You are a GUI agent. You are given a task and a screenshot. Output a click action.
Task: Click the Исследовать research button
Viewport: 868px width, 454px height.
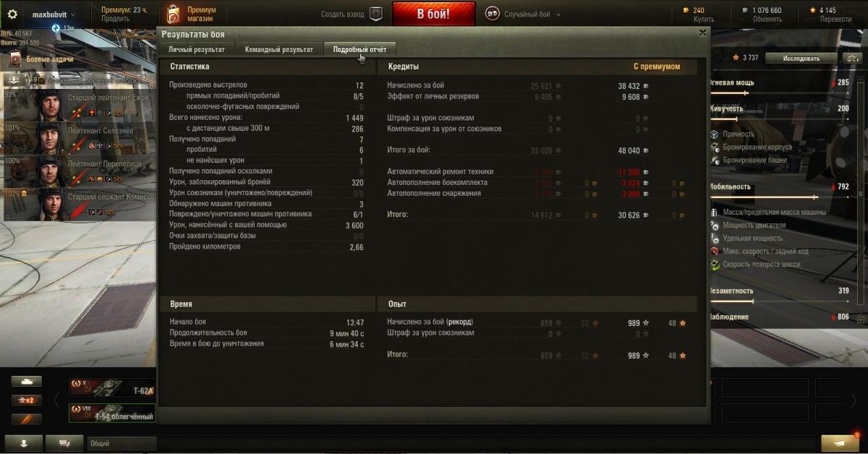pyautogui.click(x=801, y=58)
